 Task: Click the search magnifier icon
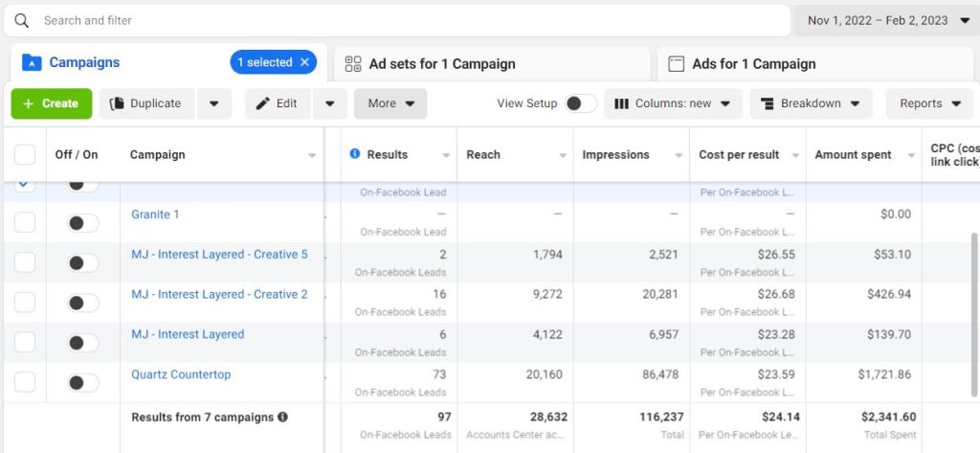(22, 20)
